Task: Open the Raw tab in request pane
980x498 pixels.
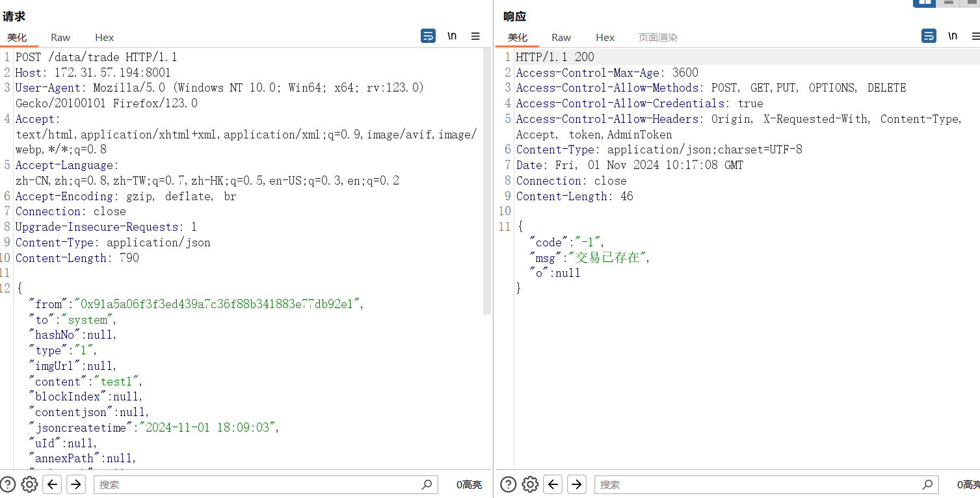Action: click(60, 37)
